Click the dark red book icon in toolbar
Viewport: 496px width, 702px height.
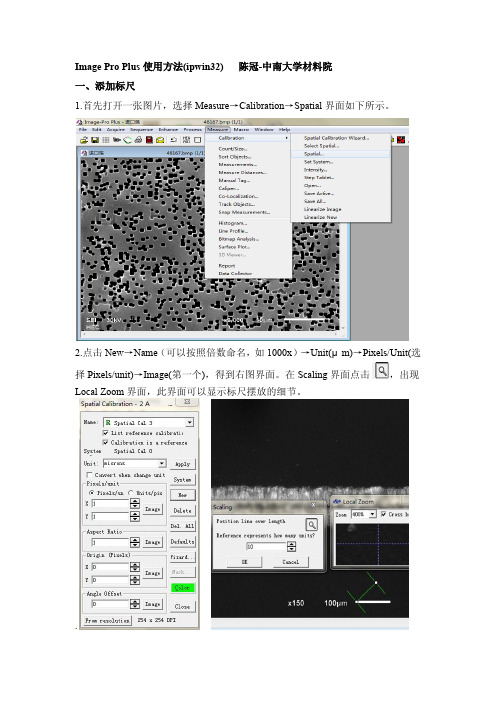(149, 140)
